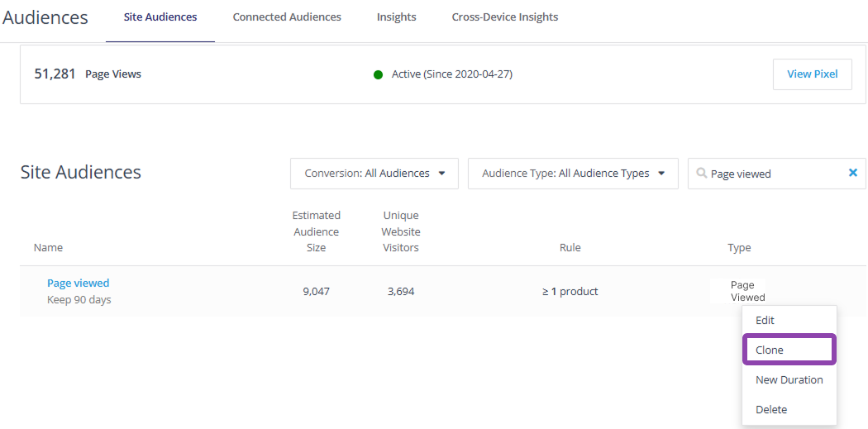Open the Conversion: All Audiences dropdown
This screenshot has width=868, height=429.
(374, 174)
